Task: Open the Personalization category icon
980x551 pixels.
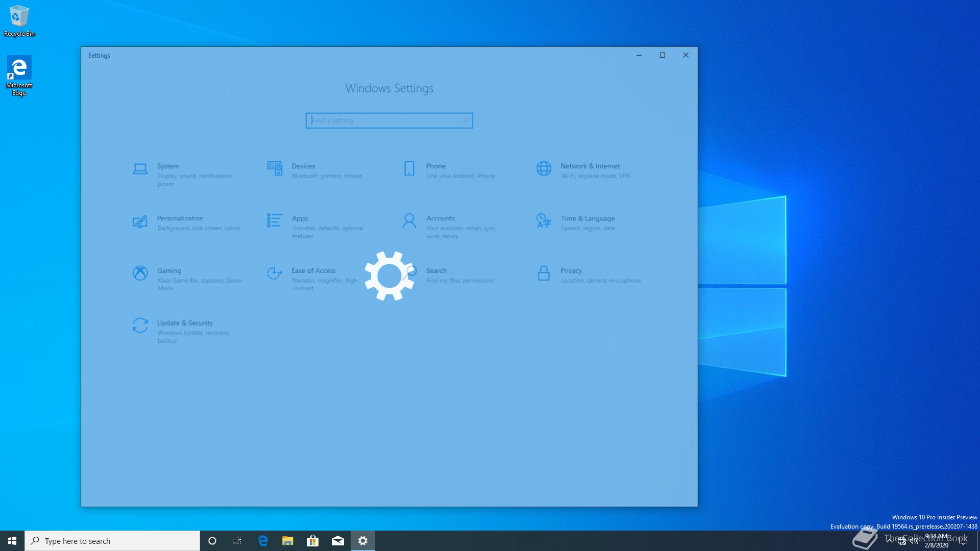Action: pyautogui.click(x=140, y=221)
